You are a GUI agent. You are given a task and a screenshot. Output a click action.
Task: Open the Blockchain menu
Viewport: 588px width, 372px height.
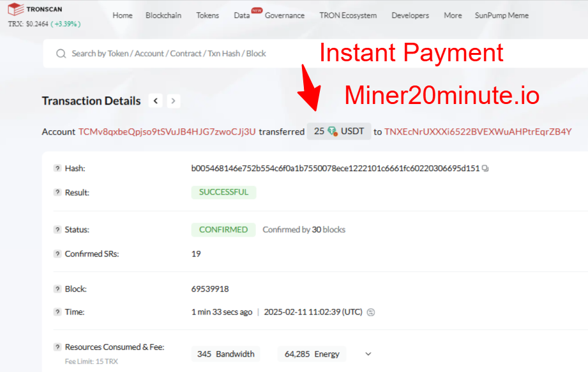coord(163,15)
